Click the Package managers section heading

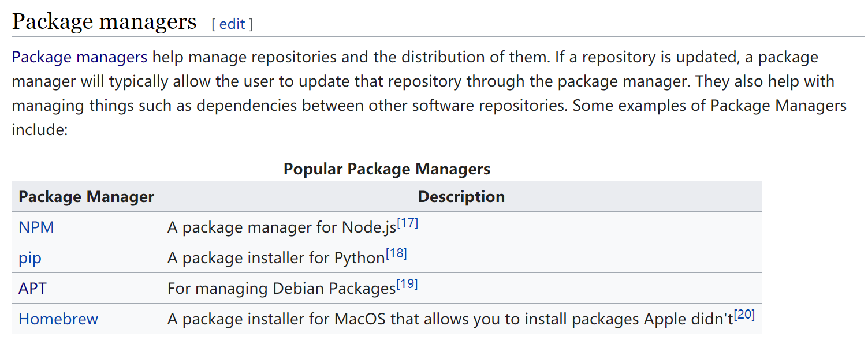click(x=104, y=21)
